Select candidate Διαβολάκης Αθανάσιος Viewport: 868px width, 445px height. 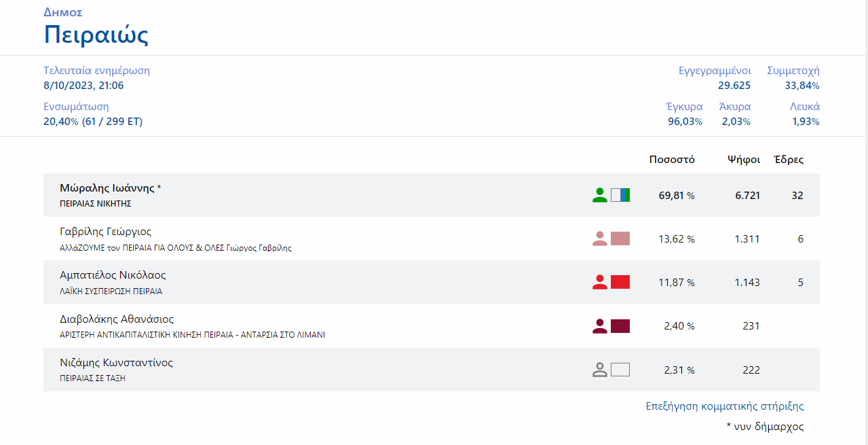(117, 319)
